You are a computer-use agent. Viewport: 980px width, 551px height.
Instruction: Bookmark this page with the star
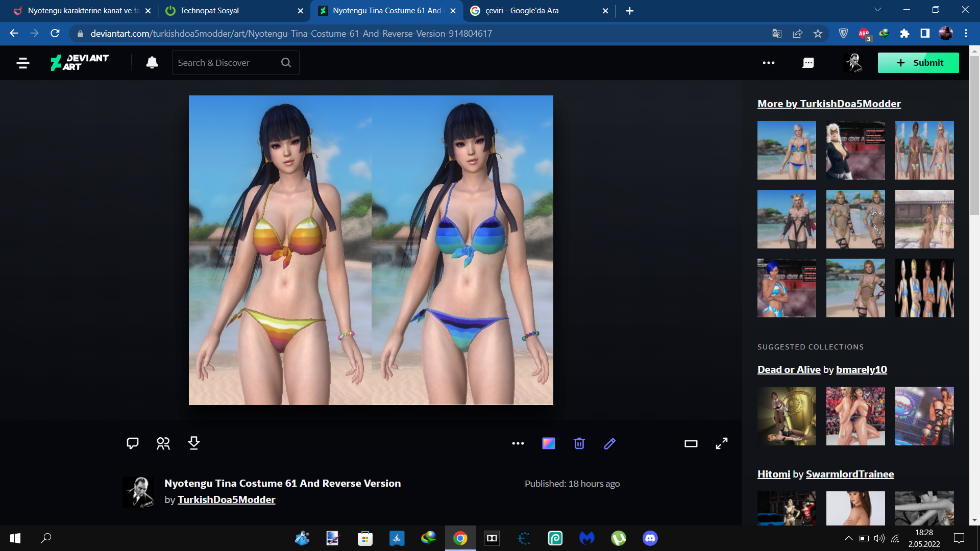click(818, 33)
